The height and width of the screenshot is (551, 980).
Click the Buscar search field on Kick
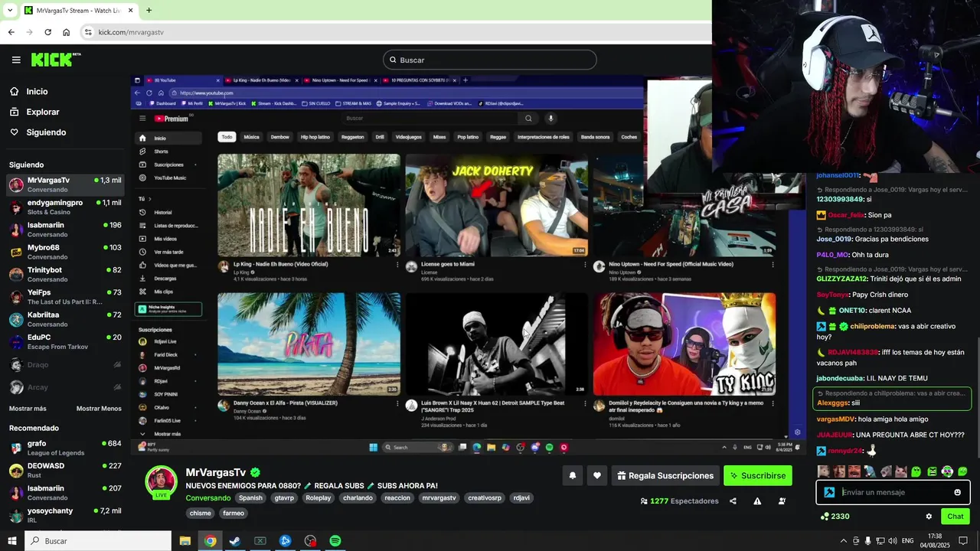[489, 60]
